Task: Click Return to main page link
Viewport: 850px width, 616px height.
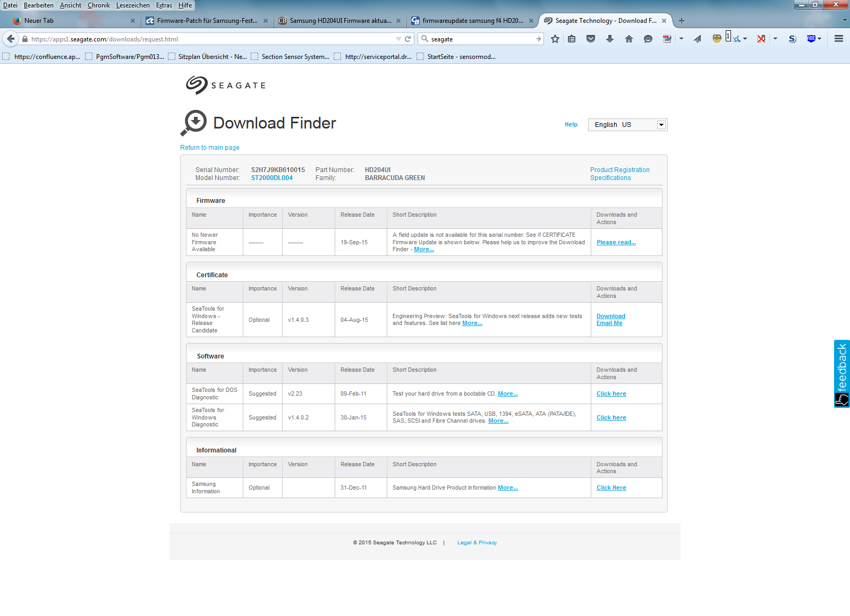Action: pyautogui.click(x=210, y=148)
